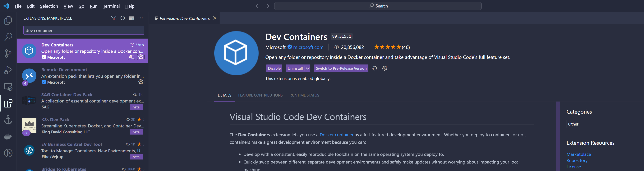644x171 pixels.
Task: Select the SAG Container Dev Pack entry
Action: pyautogui.click(x=82, y=101)
